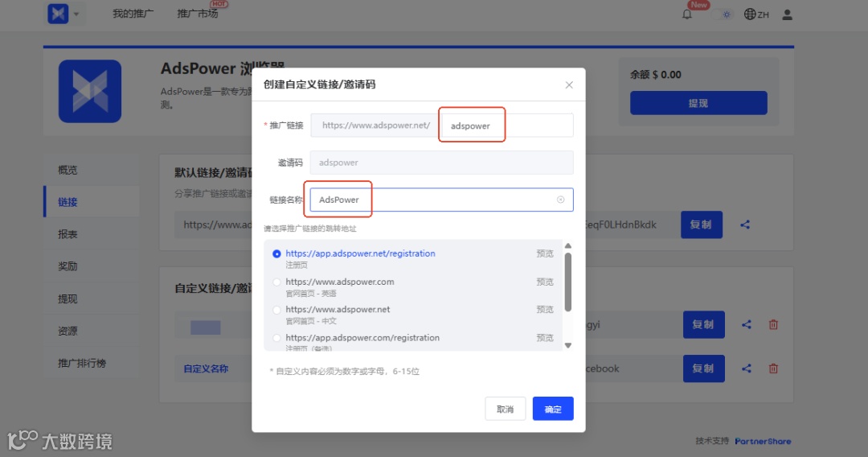Click the 余额 $ 0.00 balance text
The width and height of the screenshot is (868, 457).
click(656, 74)
